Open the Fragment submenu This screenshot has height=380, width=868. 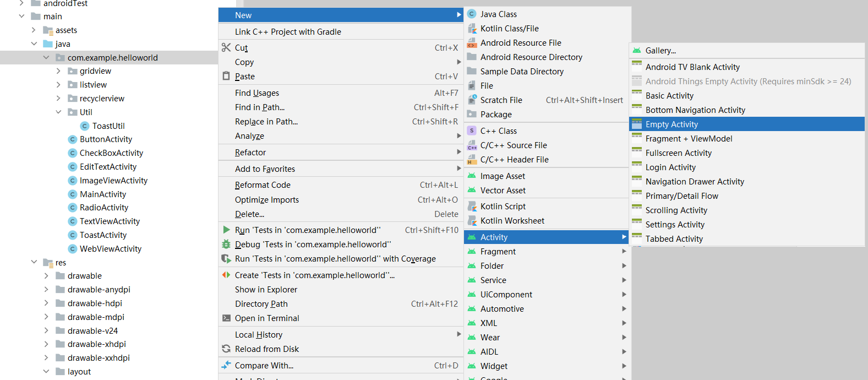coord(498,252)
